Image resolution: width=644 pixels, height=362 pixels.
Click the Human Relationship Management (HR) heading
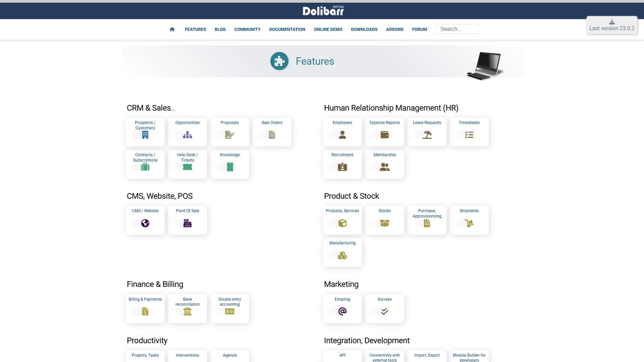[x=391, y=108]
